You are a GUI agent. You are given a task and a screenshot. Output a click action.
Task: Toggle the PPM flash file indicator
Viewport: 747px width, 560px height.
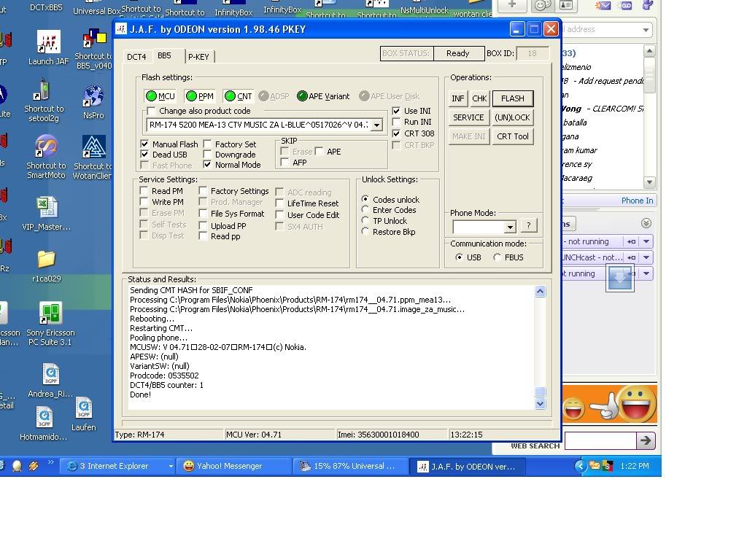(200, 96)
